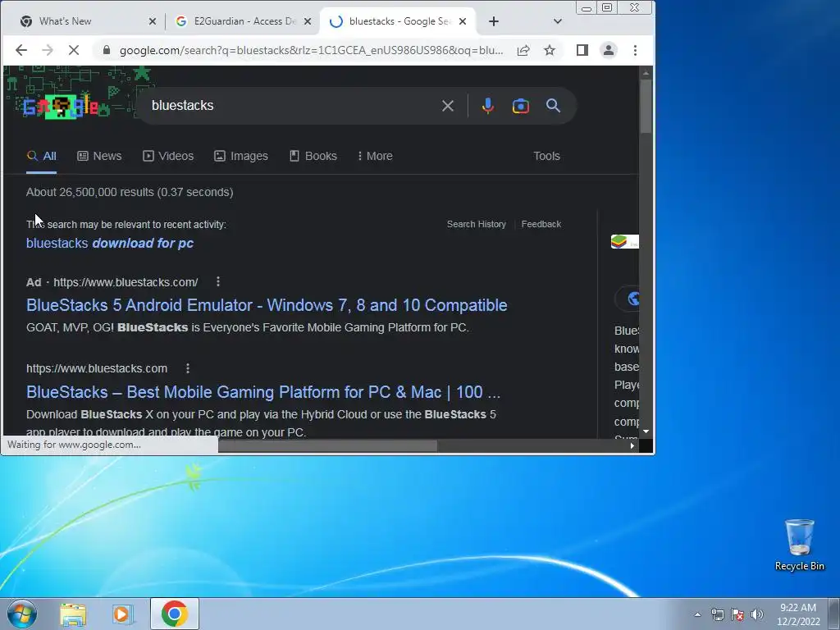Select the Videos results tab

click(x=168, y=156)
